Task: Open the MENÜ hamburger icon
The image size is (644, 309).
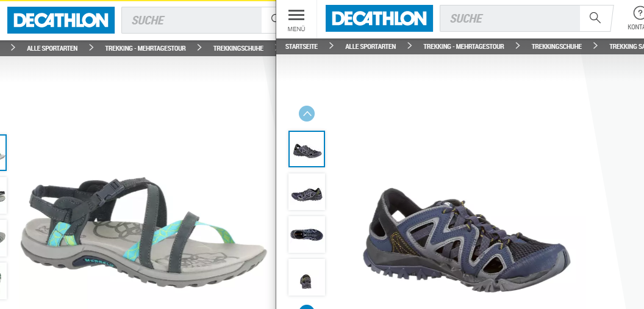Action: click(x=296, y=15)
